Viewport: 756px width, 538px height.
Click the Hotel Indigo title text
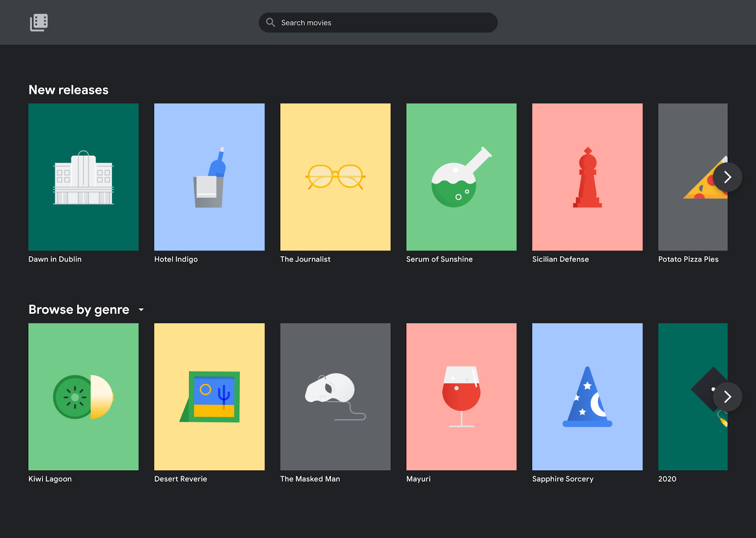tap(176, 259)
